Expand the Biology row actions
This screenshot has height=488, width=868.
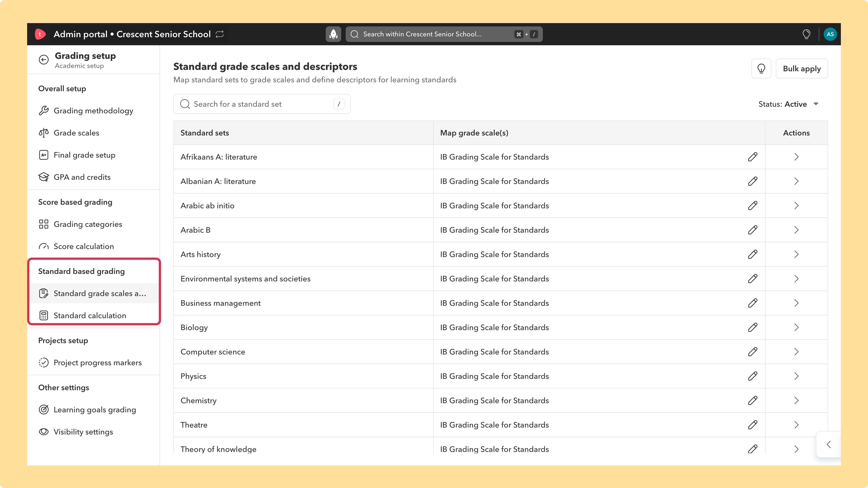tap(796, 327)
